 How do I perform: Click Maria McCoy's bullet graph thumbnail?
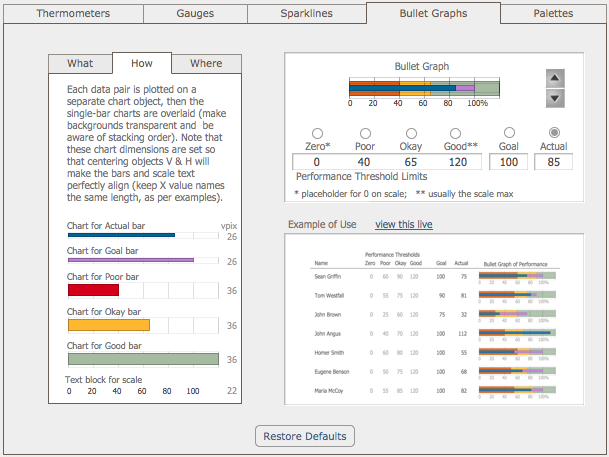[x=517, y=390]
